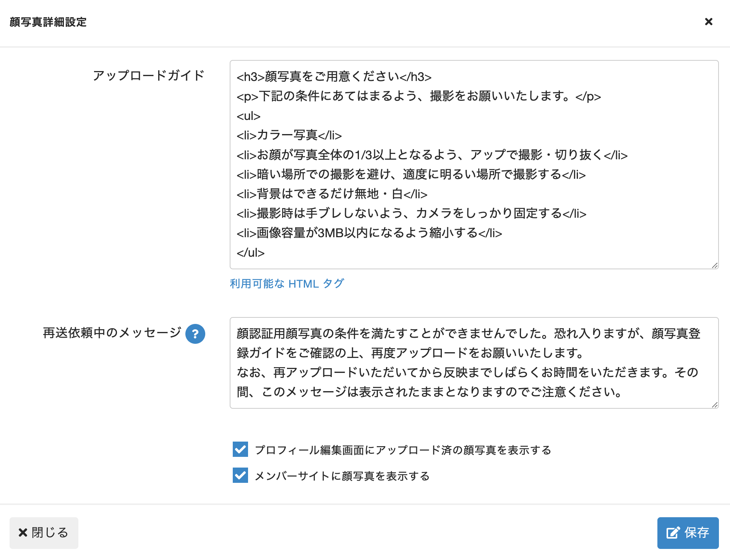
Task: Close the dialog with the top-right X
Action: (x=709, y=22)
